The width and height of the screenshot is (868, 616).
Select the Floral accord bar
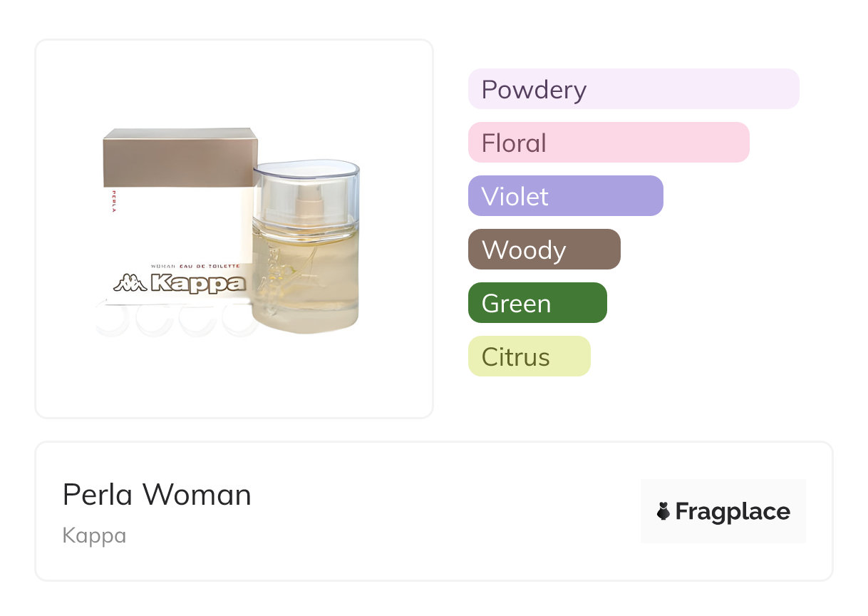608,143
